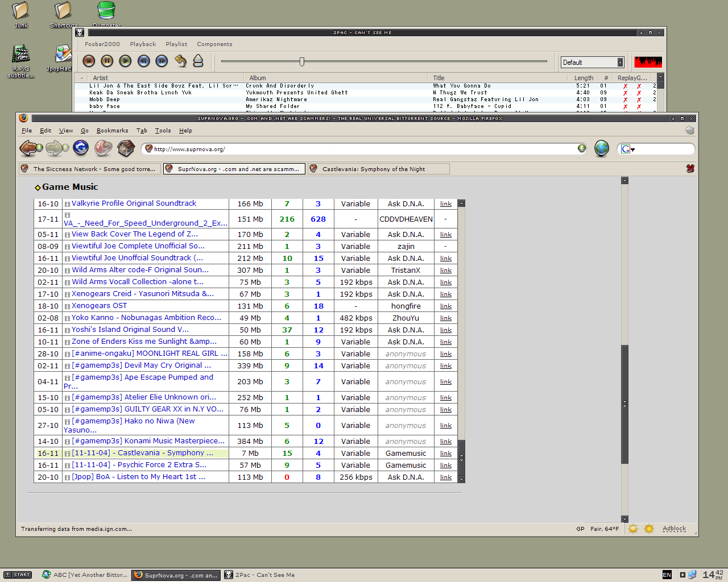The height and width of the screenshot is (582, 728).
Task: Click the Firefox Stop loading icon
Action: pos(103,148)
